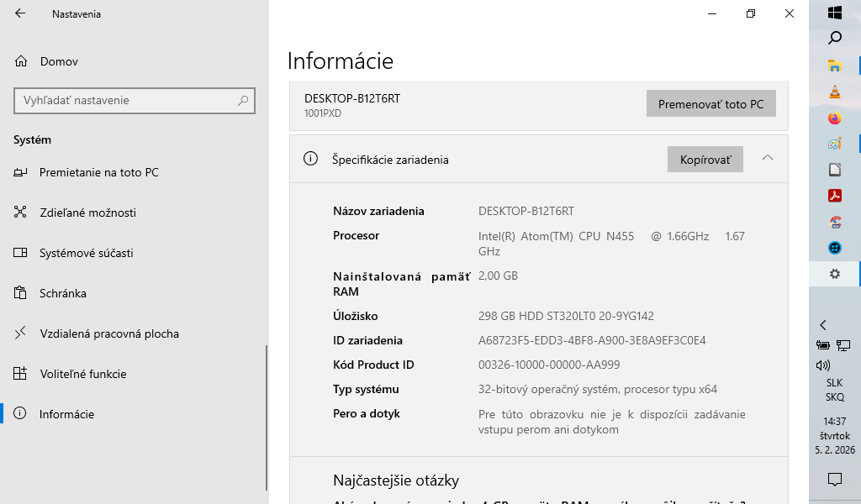Image resolution: width=861 pixels, height=504 pixels.
Task: Open Vzdialená pracovná plocha settings
Action: point(109,333)
